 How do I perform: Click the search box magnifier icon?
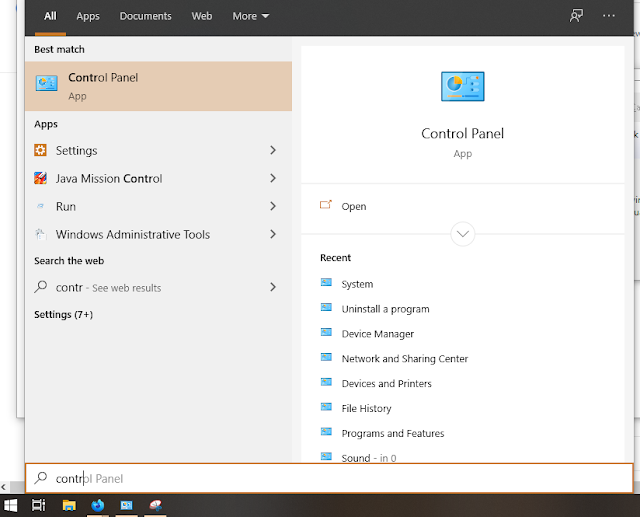(41, 478)
